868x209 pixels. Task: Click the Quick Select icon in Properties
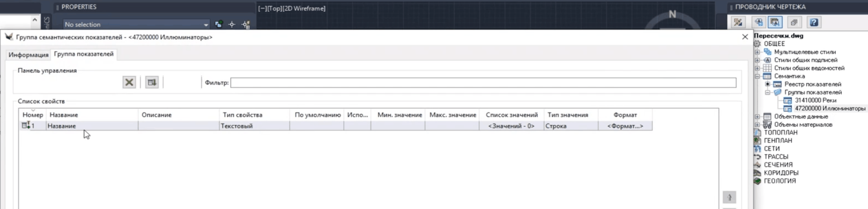246,25
